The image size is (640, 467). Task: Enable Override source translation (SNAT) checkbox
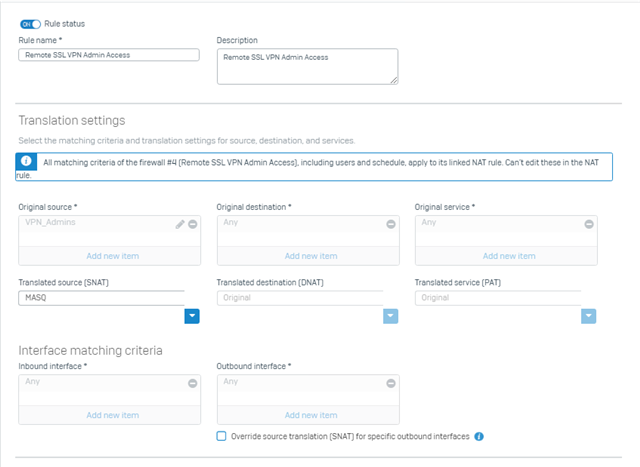coord(221,436)
